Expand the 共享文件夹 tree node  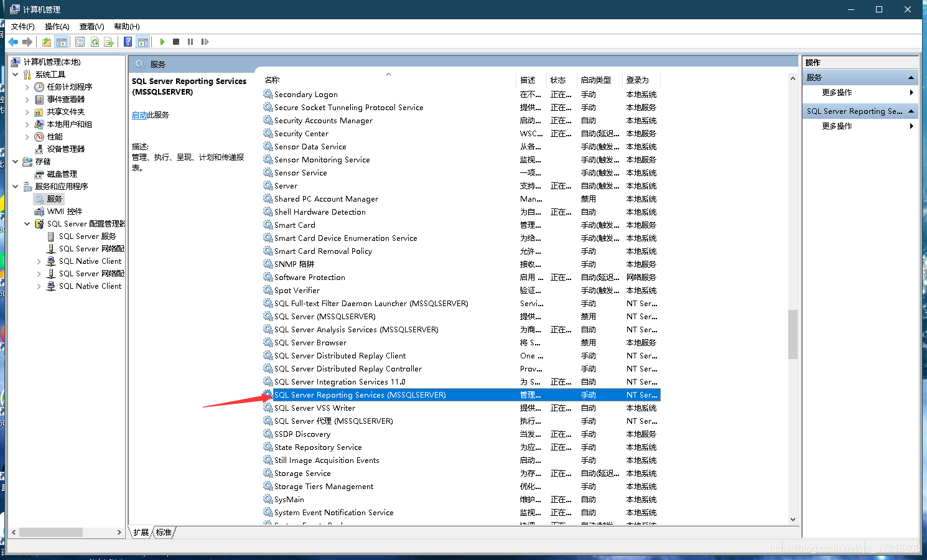pos(27,112)
